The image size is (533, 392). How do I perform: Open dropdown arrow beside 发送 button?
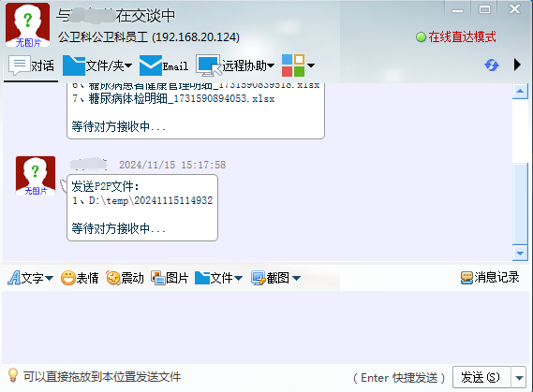pyautogui.click(x=519, y=377)
